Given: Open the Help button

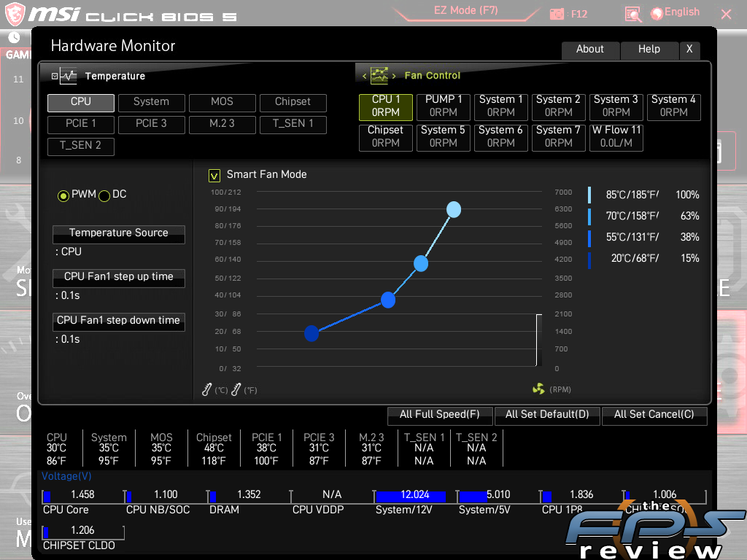Looking at the screenshot, I should [649, 50].
